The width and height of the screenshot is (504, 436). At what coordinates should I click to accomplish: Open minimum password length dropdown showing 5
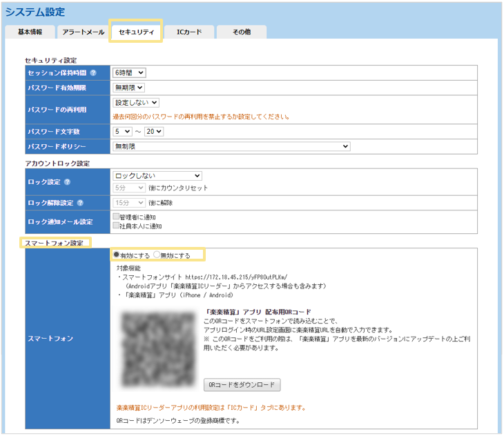[123, 131]
